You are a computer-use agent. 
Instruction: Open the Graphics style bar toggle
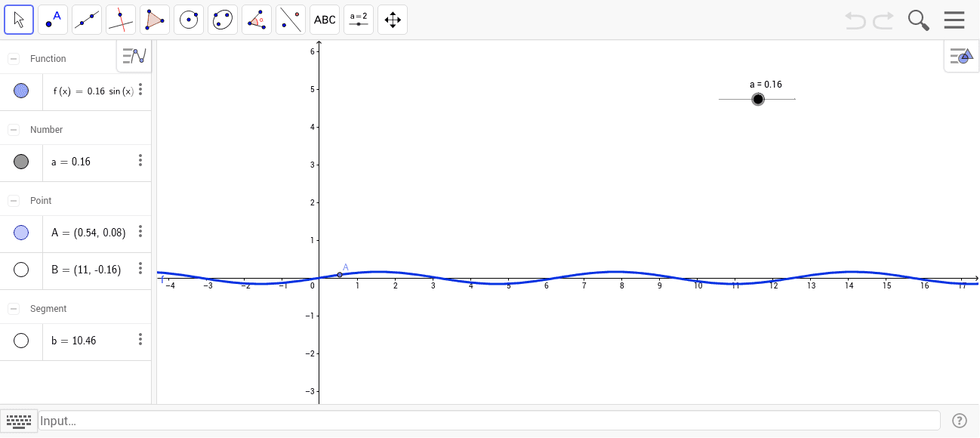[x=961, y=56]
